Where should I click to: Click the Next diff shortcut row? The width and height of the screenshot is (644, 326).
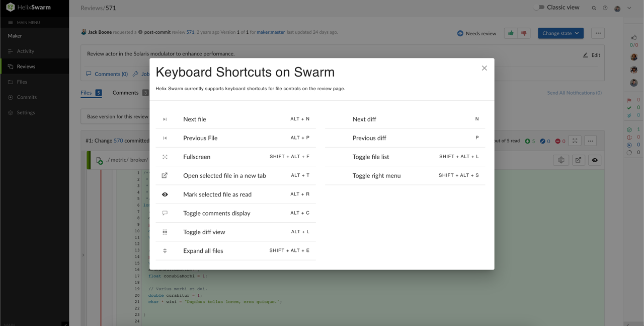click(405, 119)
